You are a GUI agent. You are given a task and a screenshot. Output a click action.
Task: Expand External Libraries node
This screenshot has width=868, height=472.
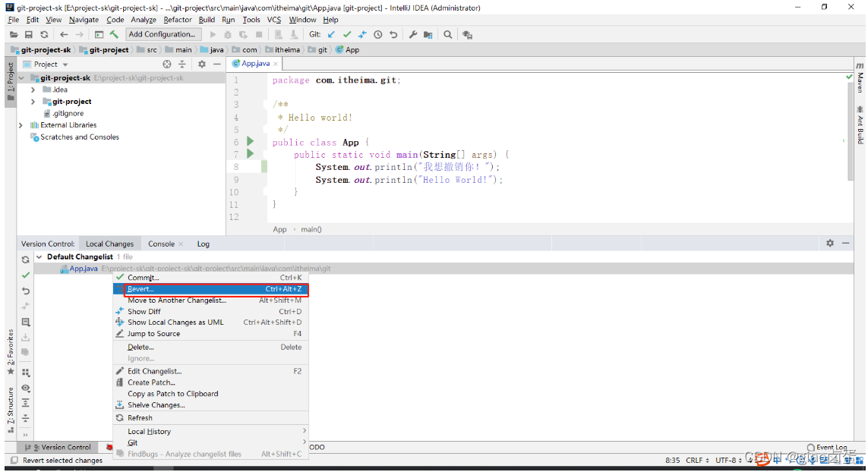[21, 125]
